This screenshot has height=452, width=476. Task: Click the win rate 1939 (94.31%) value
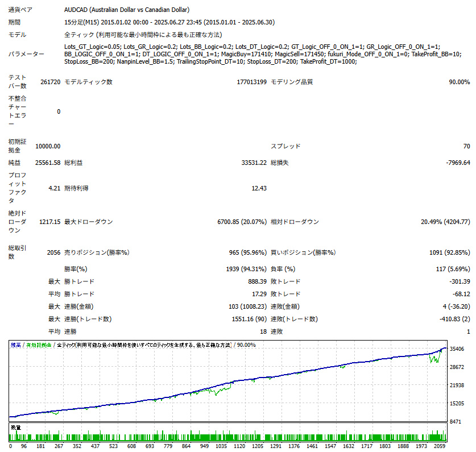click(246, 269)
